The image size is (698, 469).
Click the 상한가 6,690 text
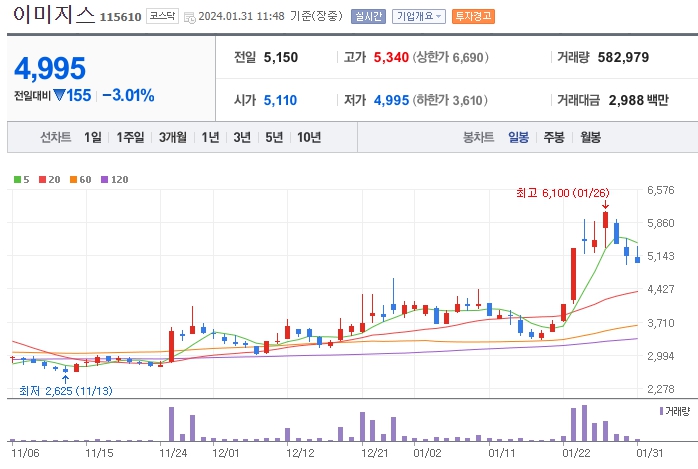click(x=450, y=57)
